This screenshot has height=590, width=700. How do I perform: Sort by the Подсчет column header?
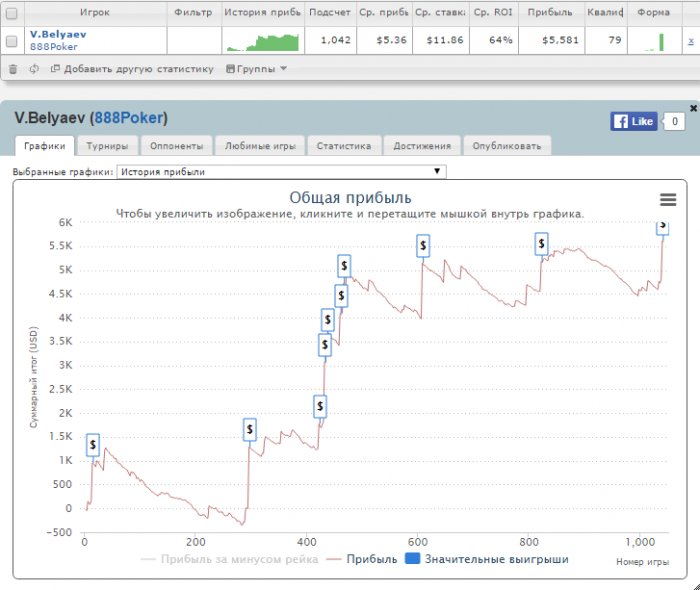coord(330,12)
